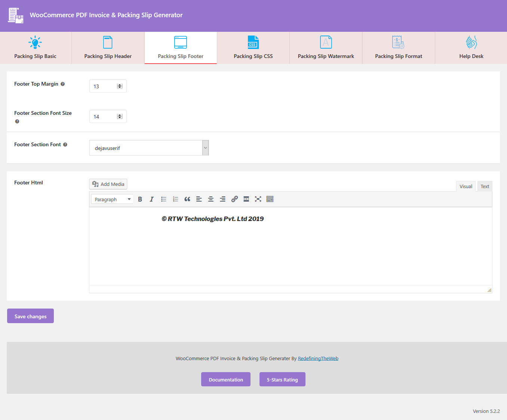This screenshot has width=507, height=420.
Task: Open the Help Desk tab
Action: tap(471, 47)
